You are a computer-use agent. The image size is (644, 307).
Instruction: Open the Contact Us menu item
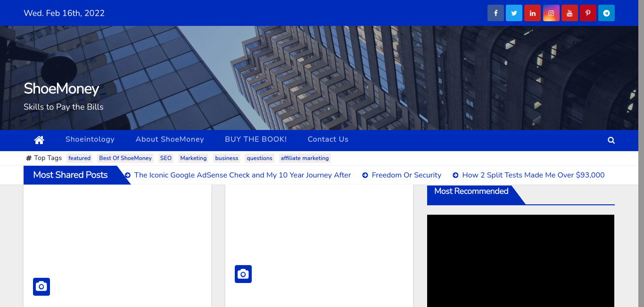[x=328, y=139]
